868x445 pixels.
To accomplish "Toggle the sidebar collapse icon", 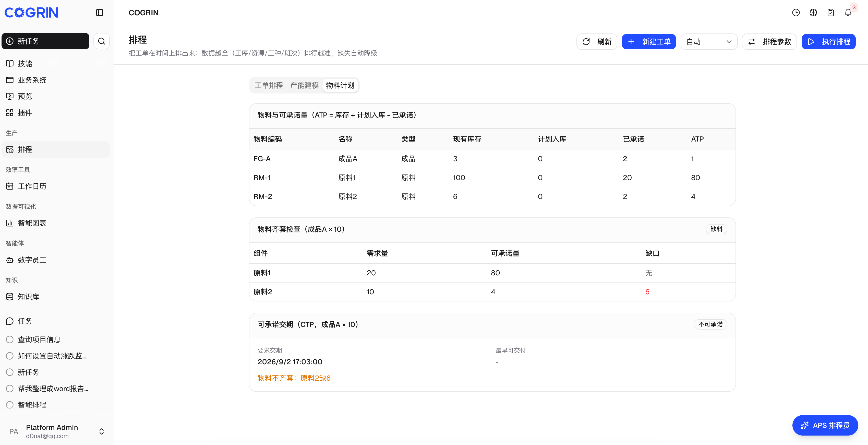I will click(99, 13).
